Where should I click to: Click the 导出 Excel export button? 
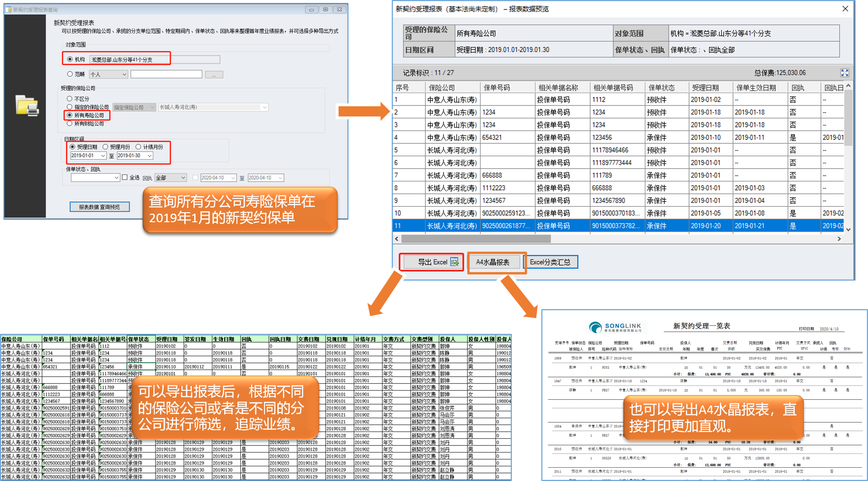[432, 262]
